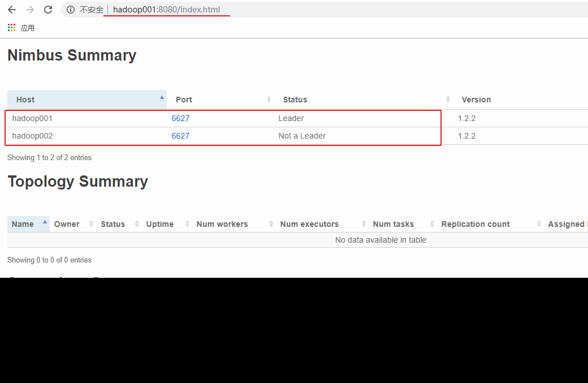Screen dimensions: 588x383
Task: Click the browser back arrow
Action: 12,10
